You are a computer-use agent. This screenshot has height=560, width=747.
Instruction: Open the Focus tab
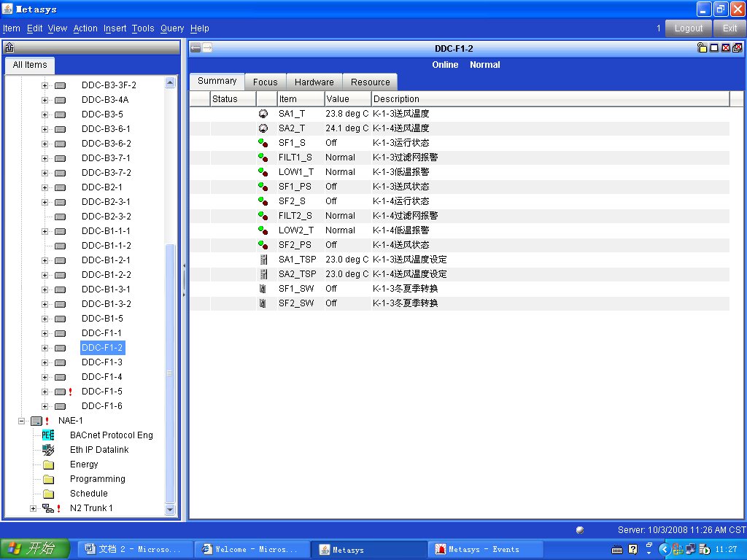[x=265, y=82]
